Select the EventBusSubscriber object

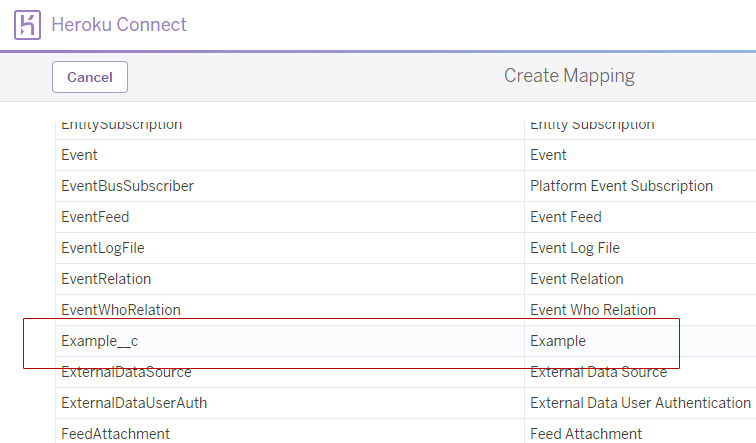tap(127, 186)
